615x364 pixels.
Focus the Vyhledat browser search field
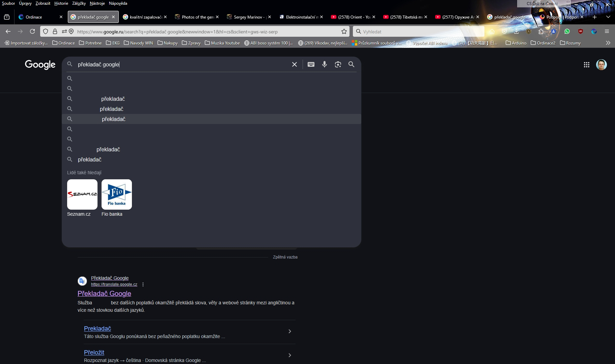point(418,31)
